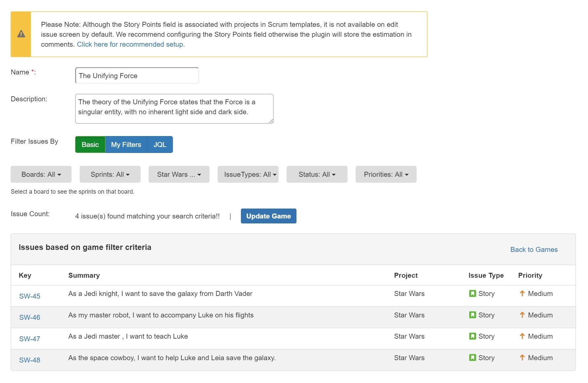The width and height of the screenshot is (588, 383).
Task: Click the Description text area
Action: coord(174,109)
